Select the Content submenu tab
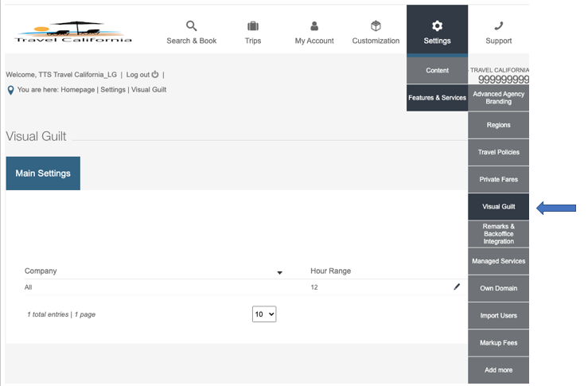Viewport: 588px width, 386px height. (x=437, y=71)
